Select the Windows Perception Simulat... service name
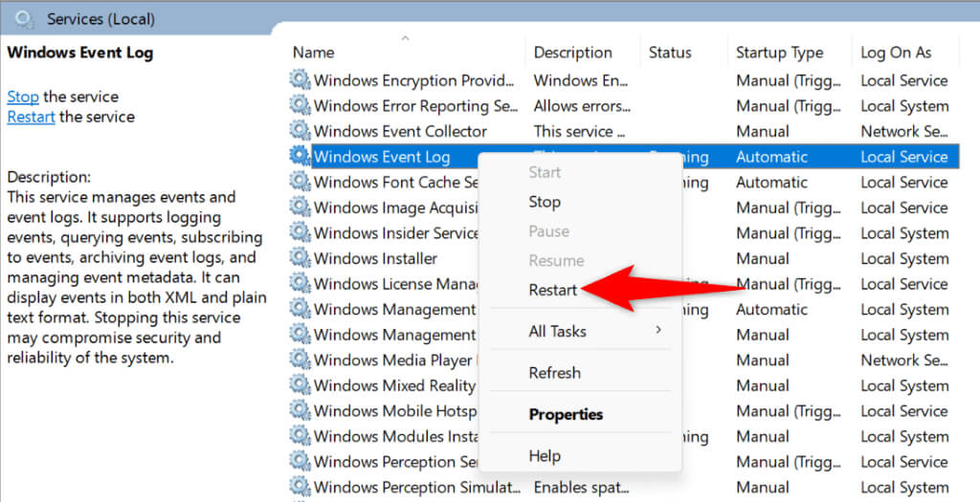980x502 pixels. pyautogui.click(x=416, y=487)
